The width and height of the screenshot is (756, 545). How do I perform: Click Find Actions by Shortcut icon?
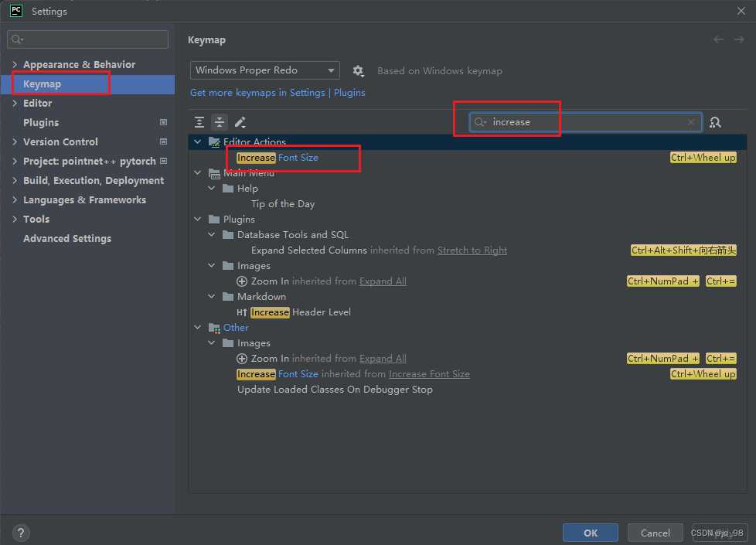click(x=715, y=122)
